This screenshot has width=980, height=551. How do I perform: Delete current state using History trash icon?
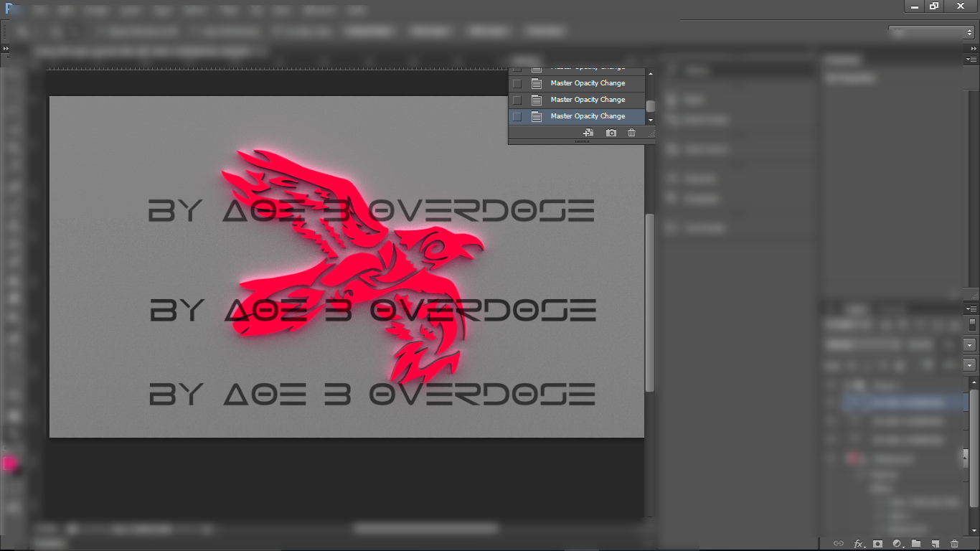[x=631, y=133]
